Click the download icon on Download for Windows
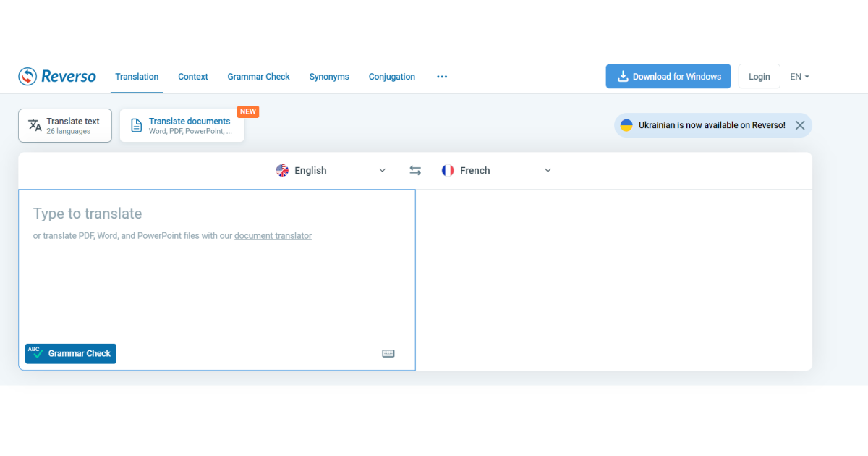The image size is (868, 456). (x=622, y=76)
